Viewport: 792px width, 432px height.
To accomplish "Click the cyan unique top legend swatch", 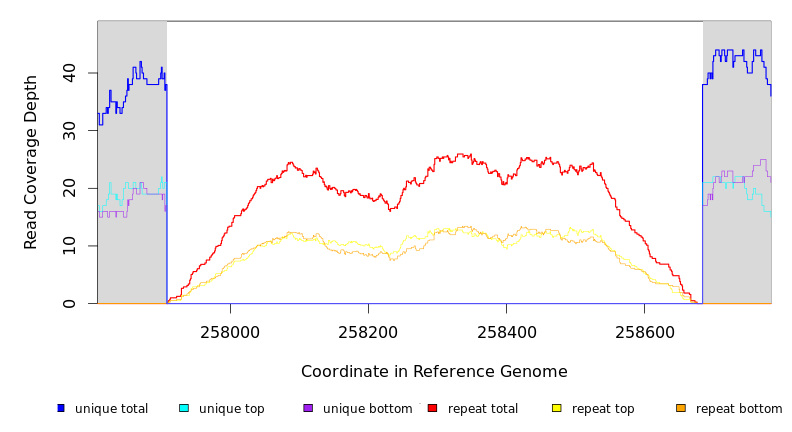I will (184, 408).
